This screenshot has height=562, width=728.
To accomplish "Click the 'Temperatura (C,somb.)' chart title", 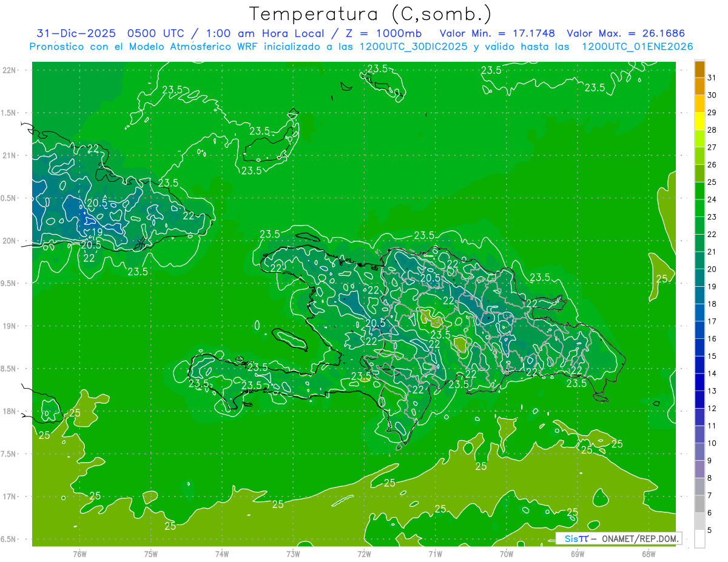I will [371, 14].
